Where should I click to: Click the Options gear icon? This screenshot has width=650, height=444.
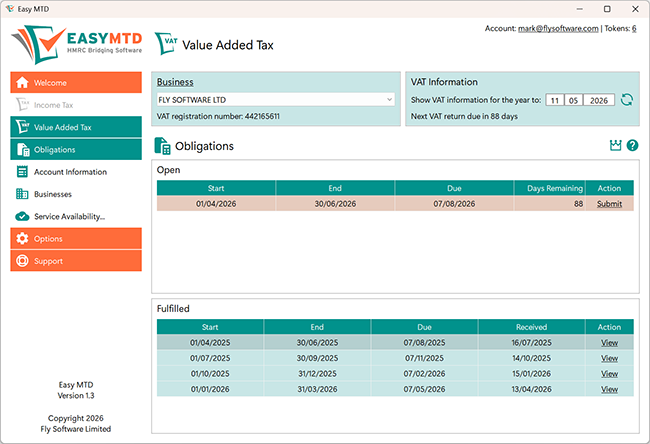click(22, 238)
